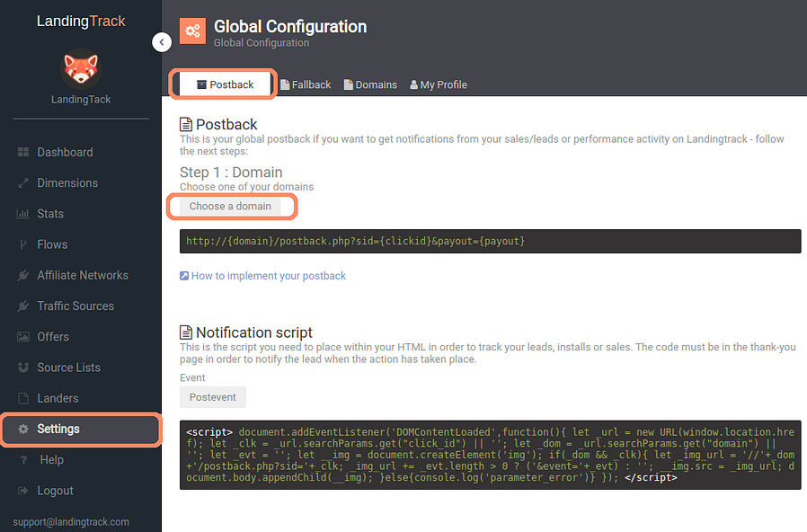Click the Logout arrow icon
807x532 pixels.
(x=23, y=491)
